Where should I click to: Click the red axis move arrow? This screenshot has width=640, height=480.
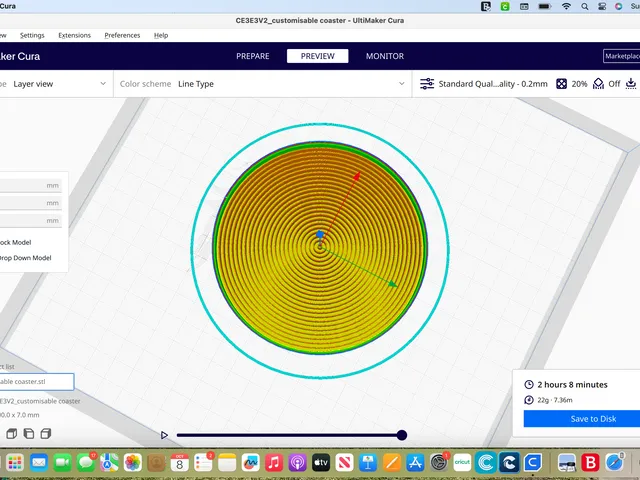(x=356, y=176)
